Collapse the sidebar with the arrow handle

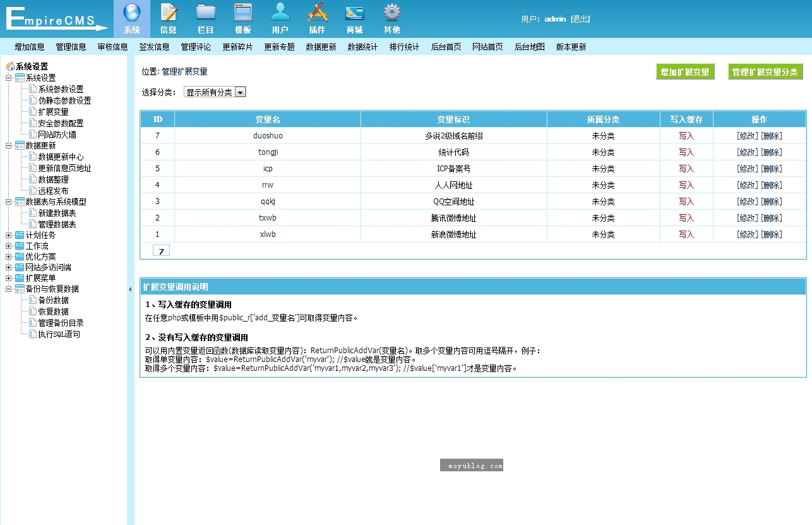pyautogui.click(x=130, y=289)
